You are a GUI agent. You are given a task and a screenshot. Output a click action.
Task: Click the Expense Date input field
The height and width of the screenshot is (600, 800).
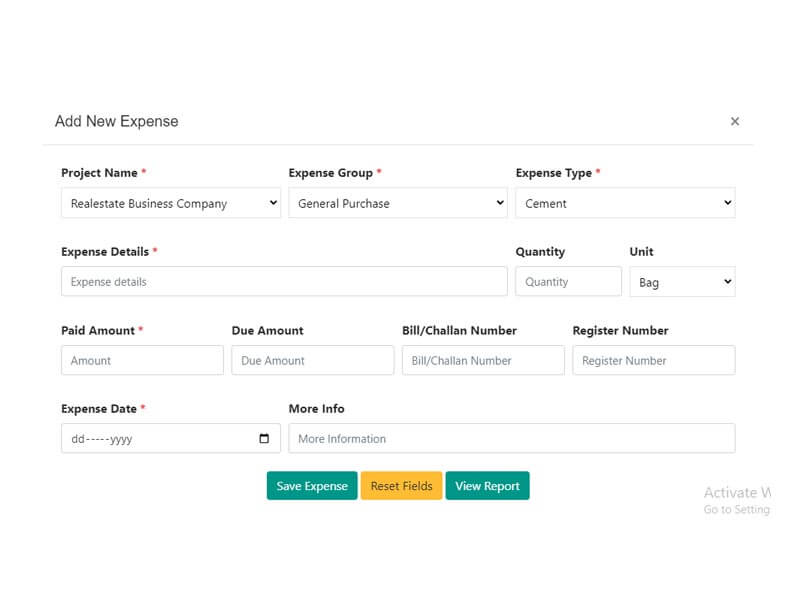click(150, 439)
